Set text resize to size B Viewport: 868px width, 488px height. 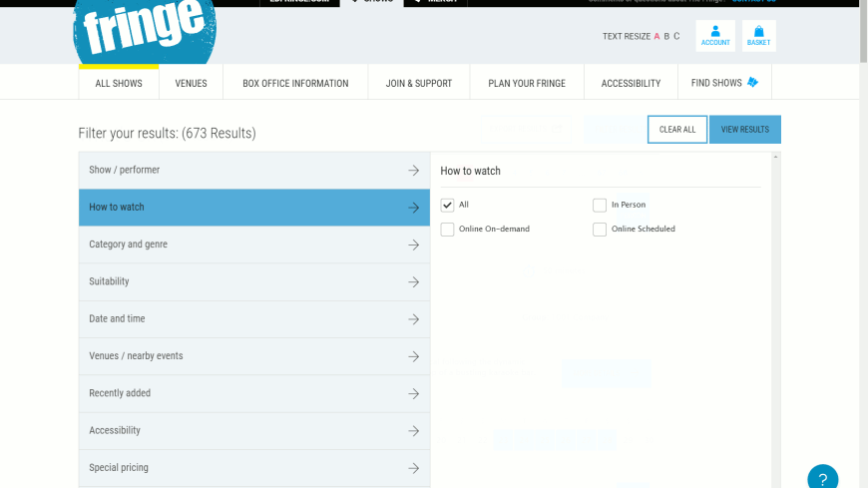tap(666, 37)
